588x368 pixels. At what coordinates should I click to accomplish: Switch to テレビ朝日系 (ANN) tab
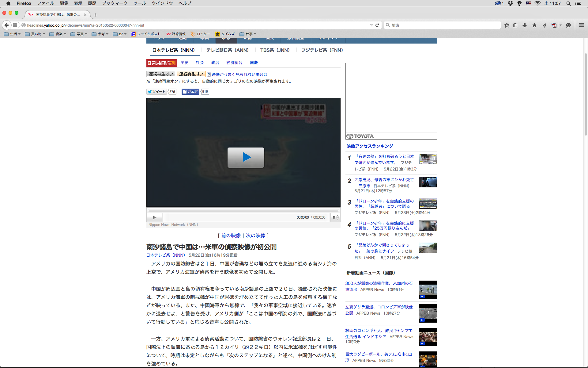coord(227,50)
